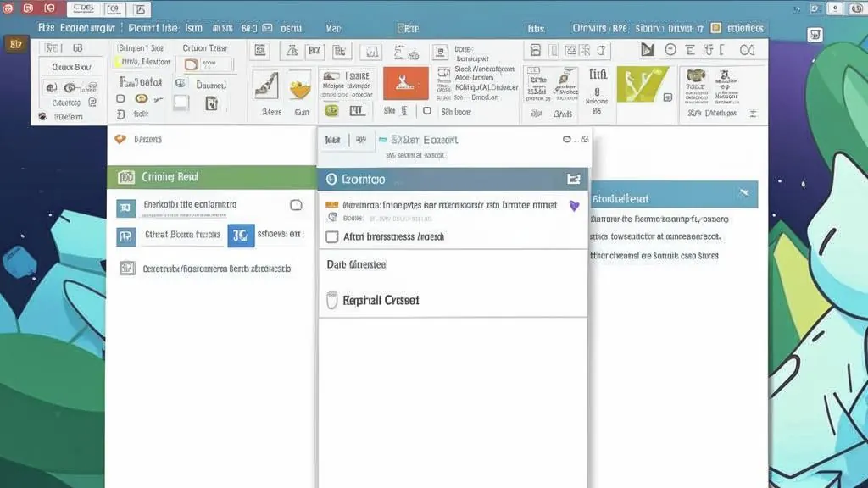Click the three-lines icon at the ribbon's bottom right
868x488 pixels.
click(x=753, y=113)
